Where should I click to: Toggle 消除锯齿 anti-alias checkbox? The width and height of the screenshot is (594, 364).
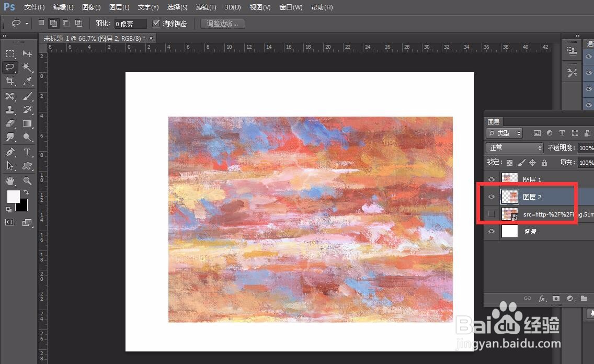(156, 24)
